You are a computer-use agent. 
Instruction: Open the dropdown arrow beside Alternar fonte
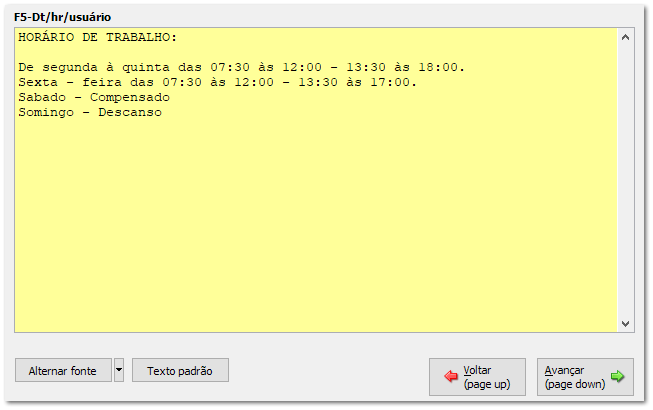coord(119,370)
